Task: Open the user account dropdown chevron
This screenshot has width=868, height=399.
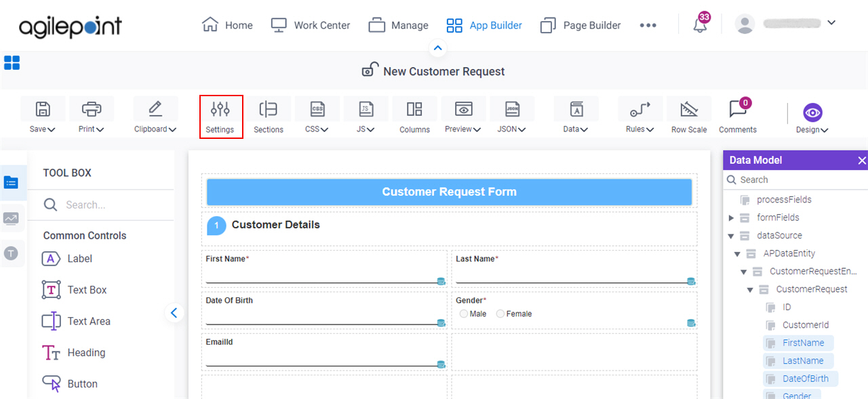Action: [831, 22]
